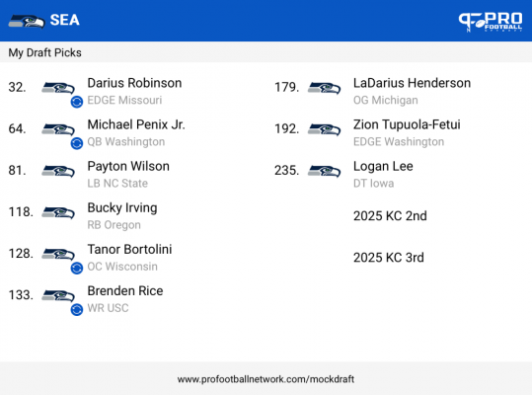Viewport: 532px width, 395px height.
Task: Click the Logan Lee player name
Action: 383,167
